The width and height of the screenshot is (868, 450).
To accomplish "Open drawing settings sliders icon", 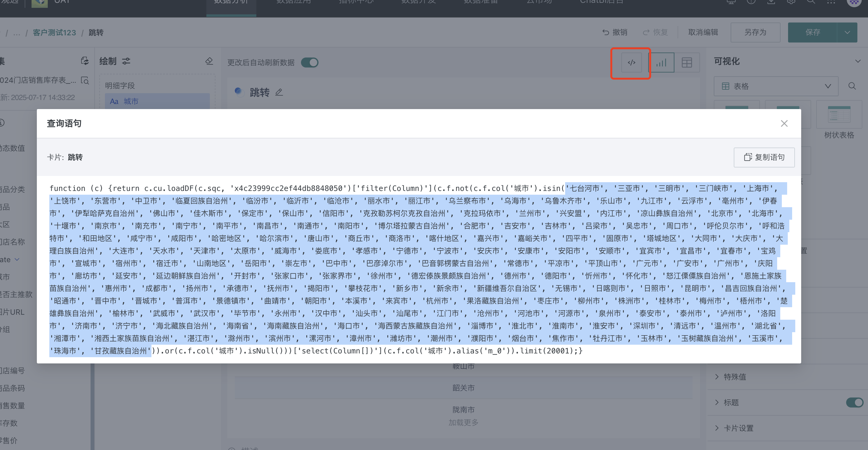I will pyautogui.click(x=126, y=61).
